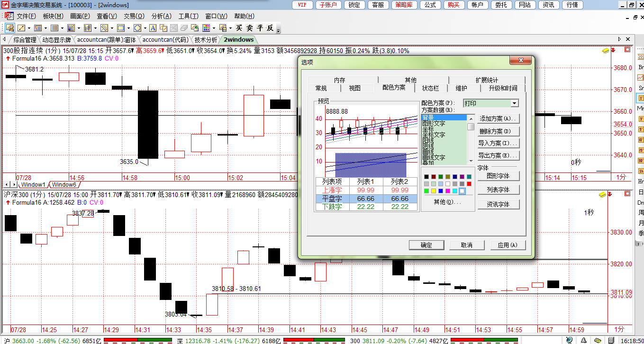Open the 配色方案 scheme dropdown
Viewport: 644px width, 344px height.
pos(515,103)
